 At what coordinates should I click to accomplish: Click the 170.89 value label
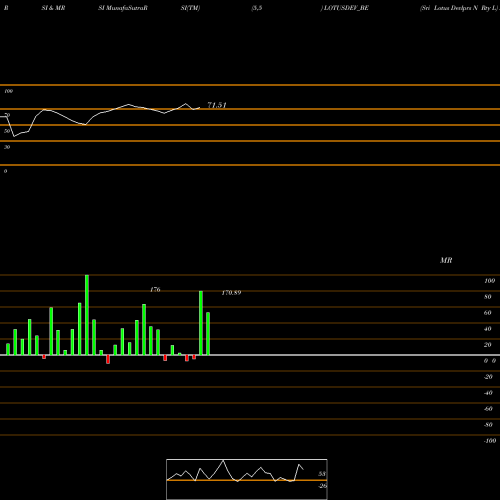pos(231,293)
